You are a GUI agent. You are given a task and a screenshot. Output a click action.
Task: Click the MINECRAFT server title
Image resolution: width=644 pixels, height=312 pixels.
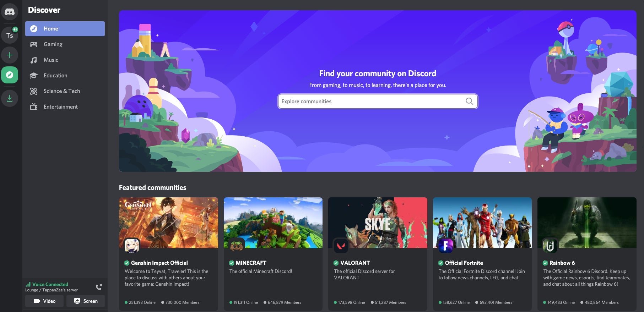point(251,263)
